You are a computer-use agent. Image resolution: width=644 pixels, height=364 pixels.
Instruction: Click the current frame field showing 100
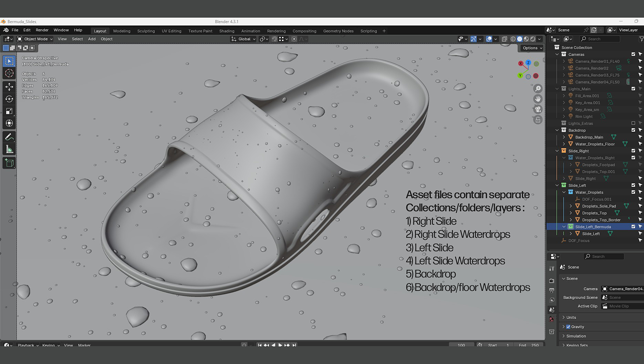461,345
